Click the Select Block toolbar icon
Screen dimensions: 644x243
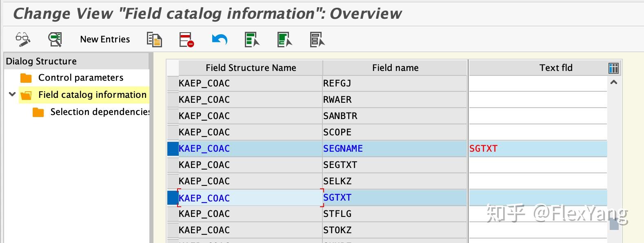(285, 40)
